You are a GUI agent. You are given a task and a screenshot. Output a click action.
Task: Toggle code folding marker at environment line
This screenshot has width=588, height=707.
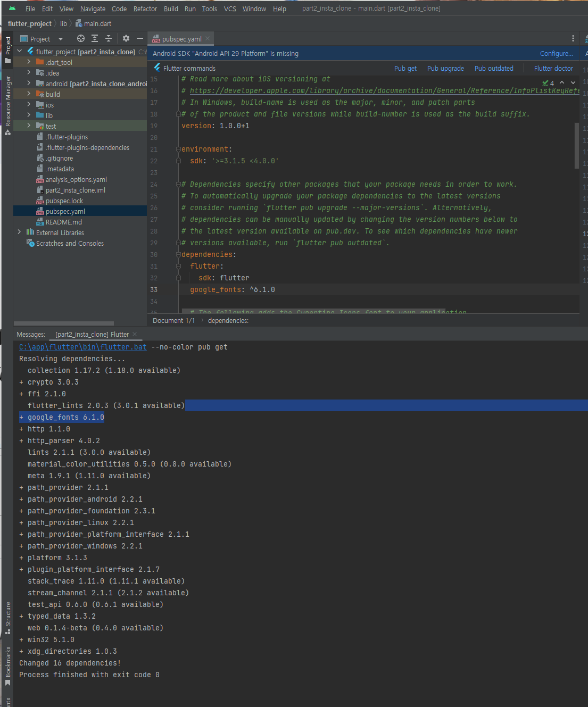[x=178, y=149]
